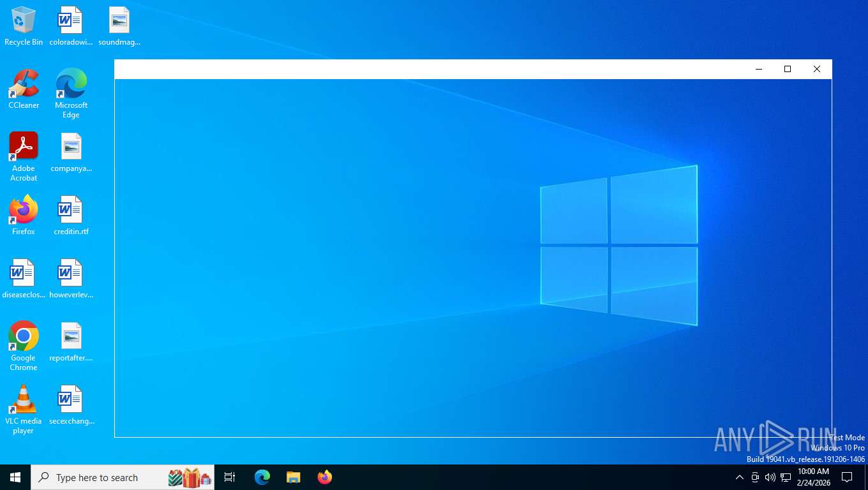868x490 pixels.
Task: Open Microsoft Edge from the taskbar
Action: click(x=262, y=477)
